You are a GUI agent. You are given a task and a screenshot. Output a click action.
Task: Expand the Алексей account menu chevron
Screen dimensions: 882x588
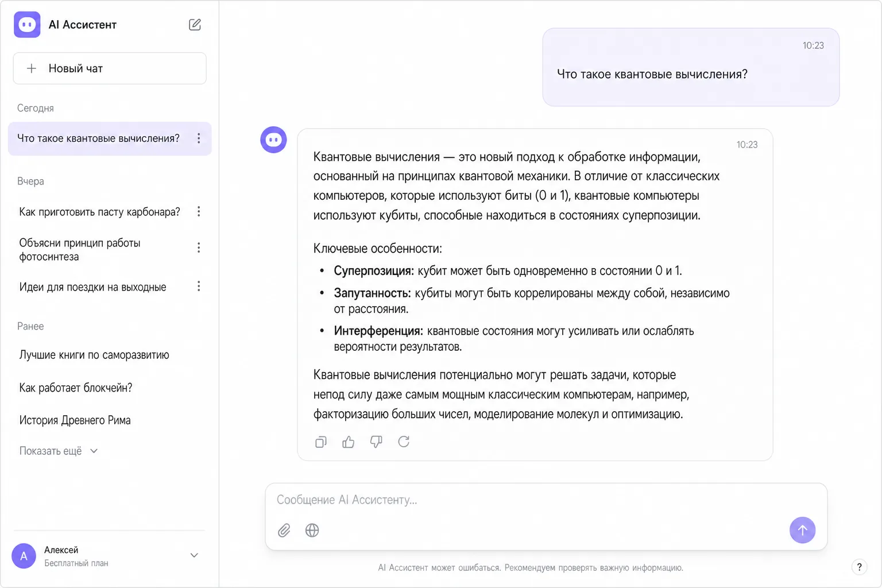(x=194, y=555)
